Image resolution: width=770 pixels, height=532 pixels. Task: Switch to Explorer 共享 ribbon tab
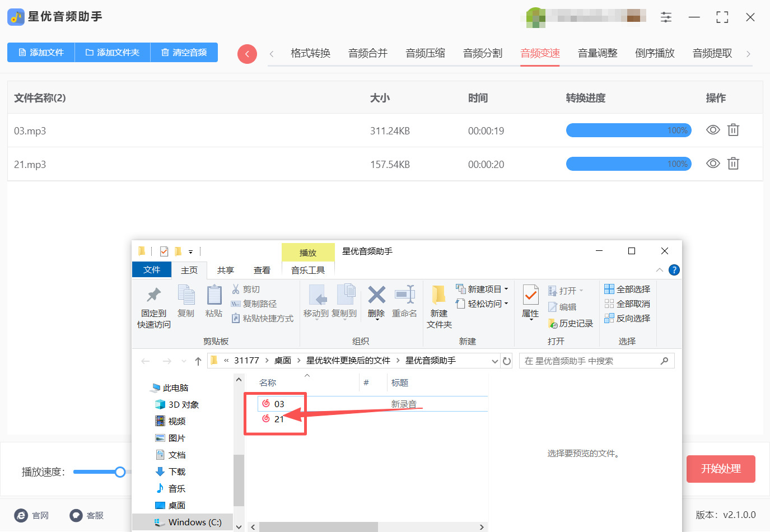click(226, 270)
